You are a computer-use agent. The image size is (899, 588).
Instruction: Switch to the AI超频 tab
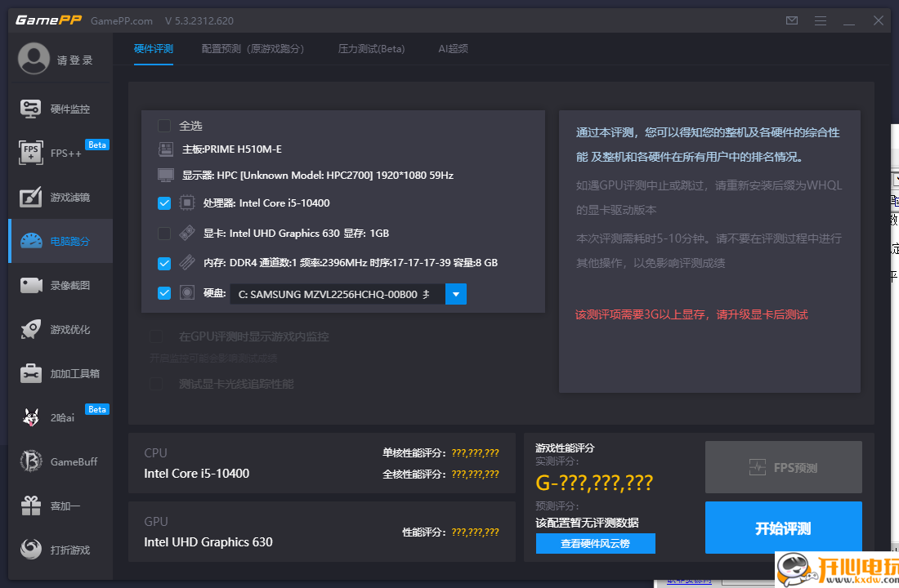tap(453, 49)
